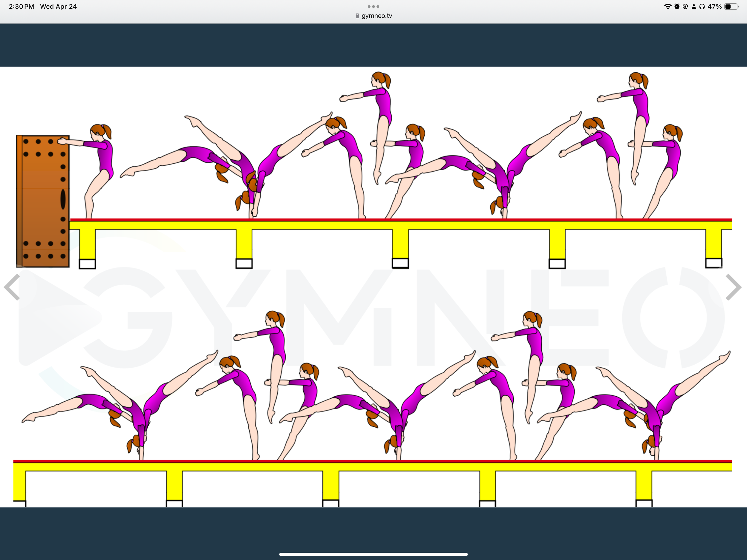Tap the alarm clock status icon
The width and height of the screenshot is (747, 560).
pos(677,6)
